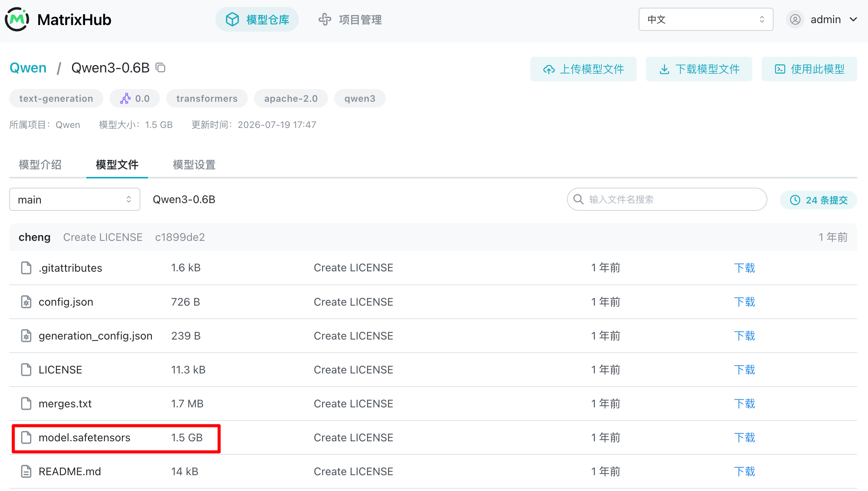Click the LICENSE file icon
Image resolution: width=868 pixels, height=491 pixels.
click(x=26, y=370)
